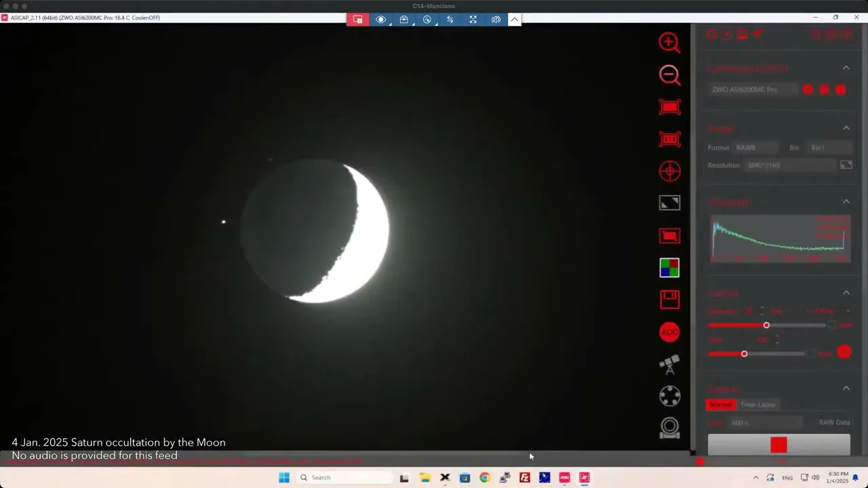The width and height of the screenshot is (868, 488).
Task: Toggle the crosshair reticle overlay icon
Action: pos(669,171)
